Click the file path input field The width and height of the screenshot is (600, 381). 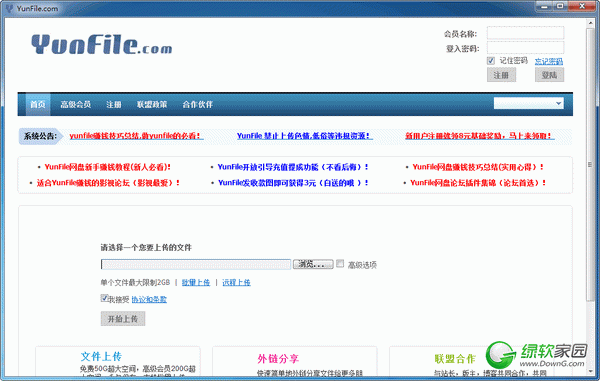click(x=196, y=264)
